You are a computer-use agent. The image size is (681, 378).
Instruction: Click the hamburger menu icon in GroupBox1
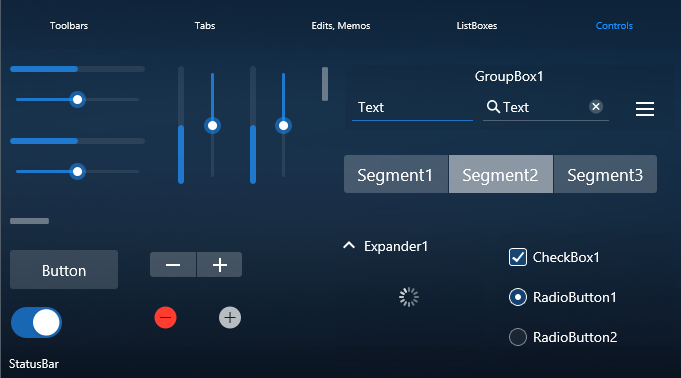[645, 109]
